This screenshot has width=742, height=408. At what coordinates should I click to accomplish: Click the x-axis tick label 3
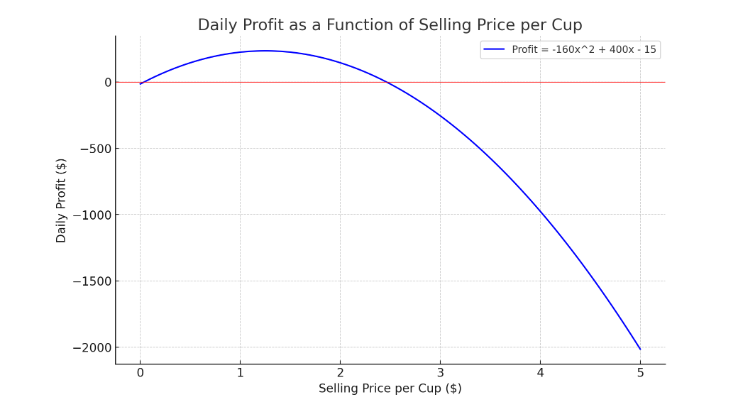[x=440, y=372]
